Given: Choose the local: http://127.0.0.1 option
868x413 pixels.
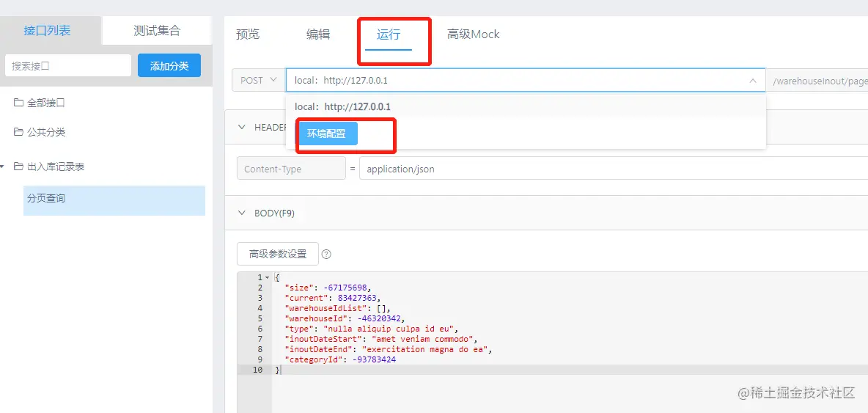Looking at the screenshot, I should (x=526, y=106).
